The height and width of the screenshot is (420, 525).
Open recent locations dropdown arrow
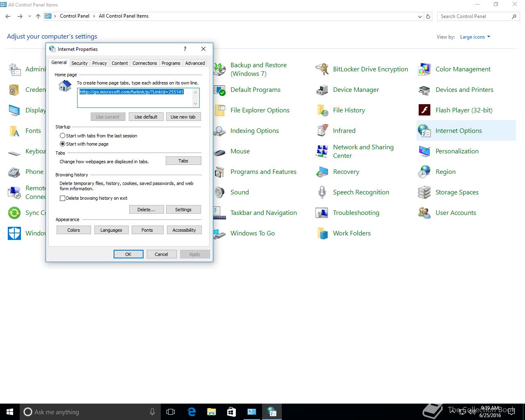30,16
